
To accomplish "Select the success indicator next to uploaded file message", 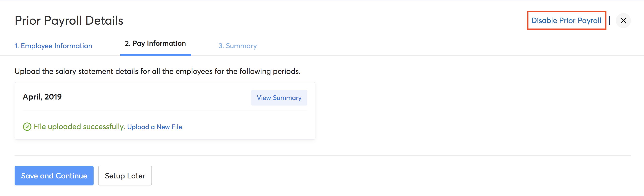I will point(28,127).
